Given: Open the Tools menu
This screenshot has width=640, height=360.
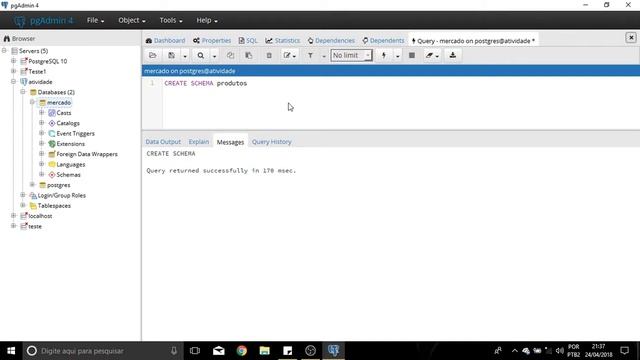Looking at the screenshot, I should pos(171,20).
